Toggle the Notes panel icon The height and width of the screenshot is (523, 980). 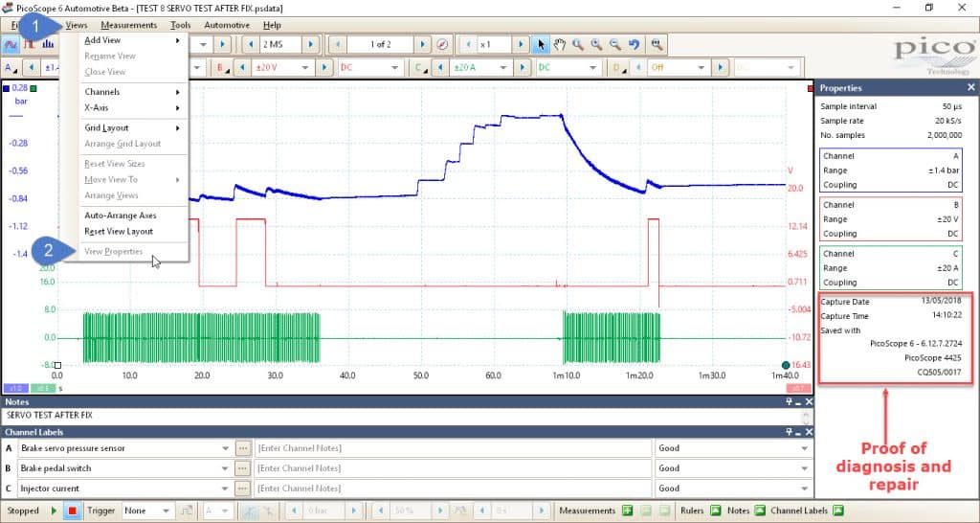(759, 511)
